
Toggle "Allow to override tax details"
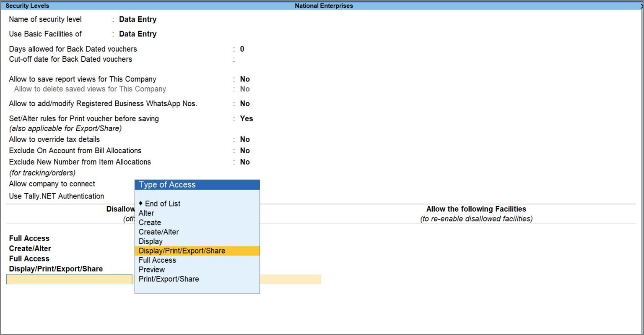[x=245, y=139]
